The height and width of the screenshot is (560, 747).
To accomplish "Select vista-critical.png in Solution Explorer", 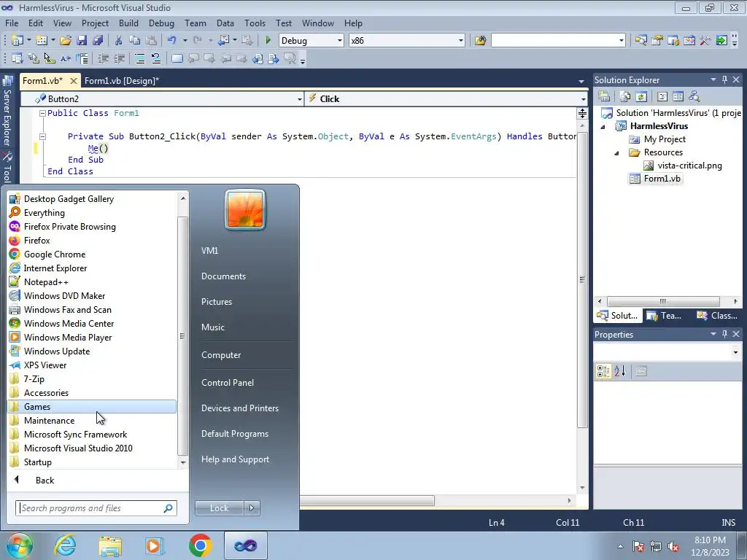I will point(689,166).
